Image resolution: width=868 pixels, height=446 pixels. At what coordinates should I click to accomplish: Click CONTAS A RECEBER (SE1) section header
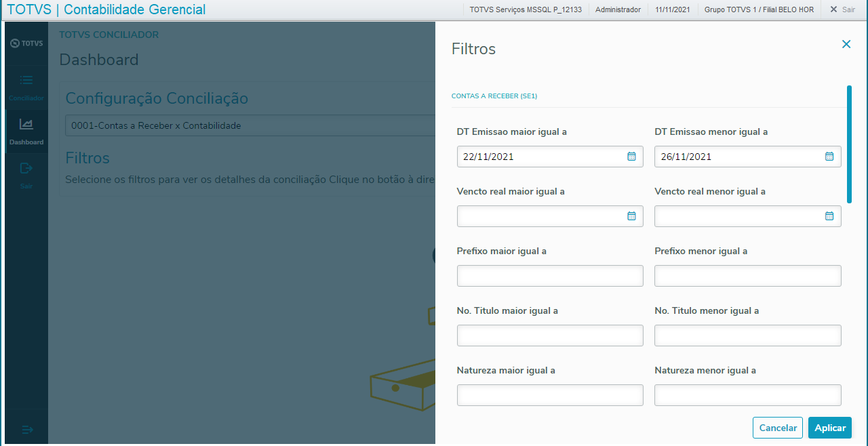point(494,96)
